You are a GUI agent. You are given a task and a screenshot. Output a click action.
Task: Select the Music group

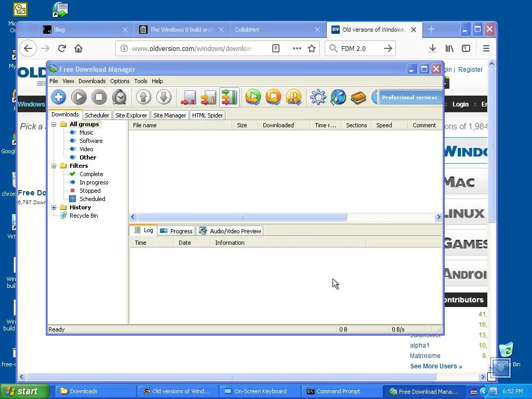[x=86, y=132]
